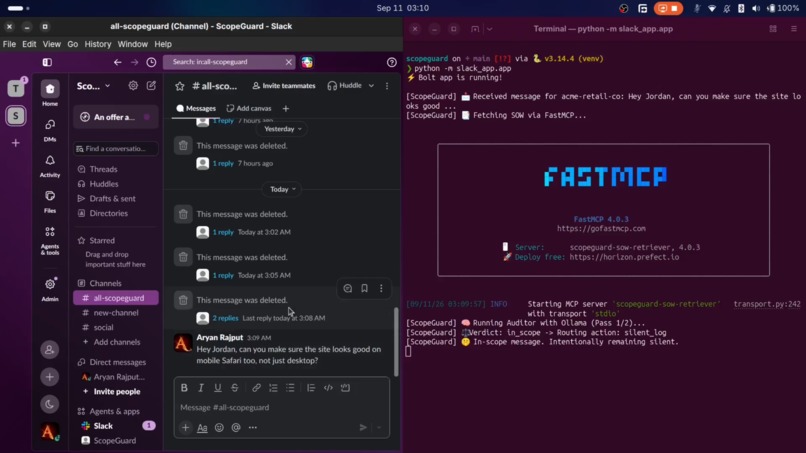This screenshot has width=806, height=453.
Task: Go back in Slack history
Action: coord(118,62)
